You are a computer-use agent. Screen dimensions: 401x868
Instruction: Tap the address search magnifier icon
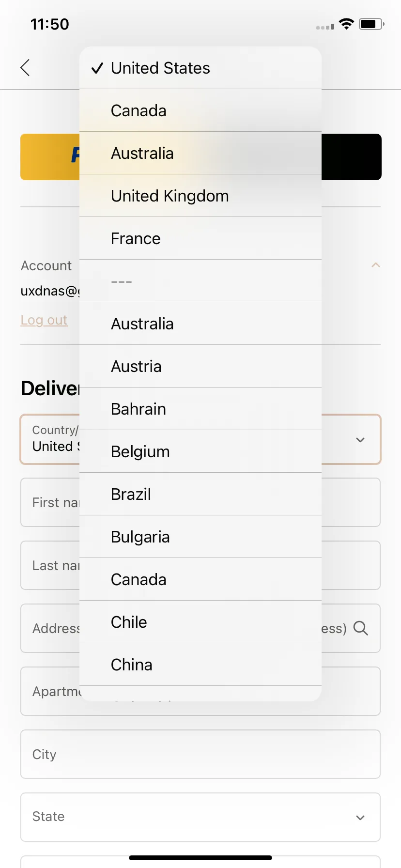(x=360, y=628)
